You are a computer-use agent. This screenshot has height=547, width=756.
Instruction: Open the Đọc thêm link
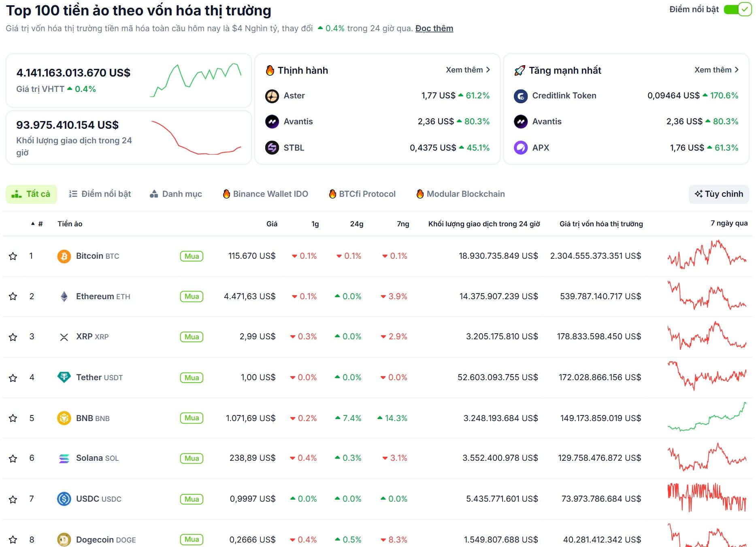(x=434, y=28)
